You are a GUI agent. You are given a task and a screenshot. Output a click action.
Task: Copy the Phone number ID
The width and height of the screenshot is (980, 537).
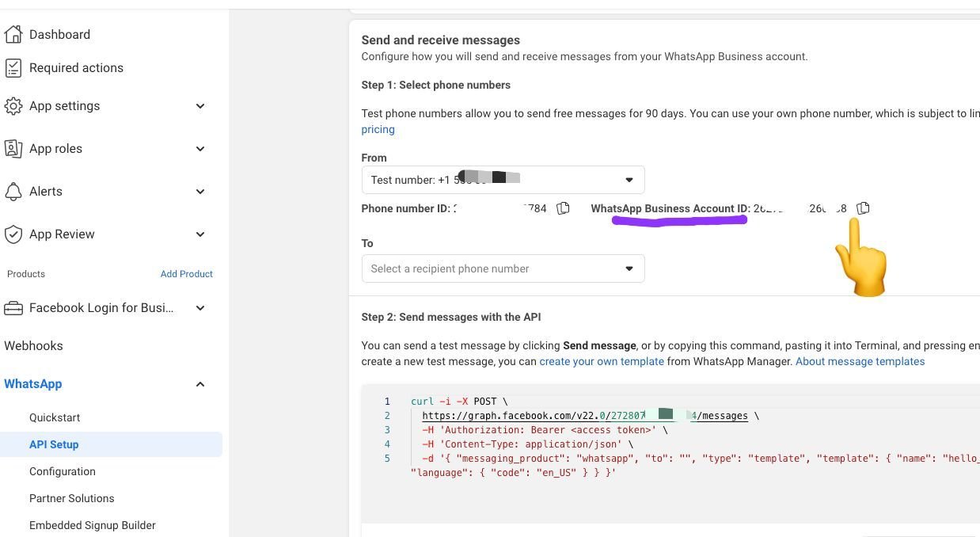tap(563, 208)
